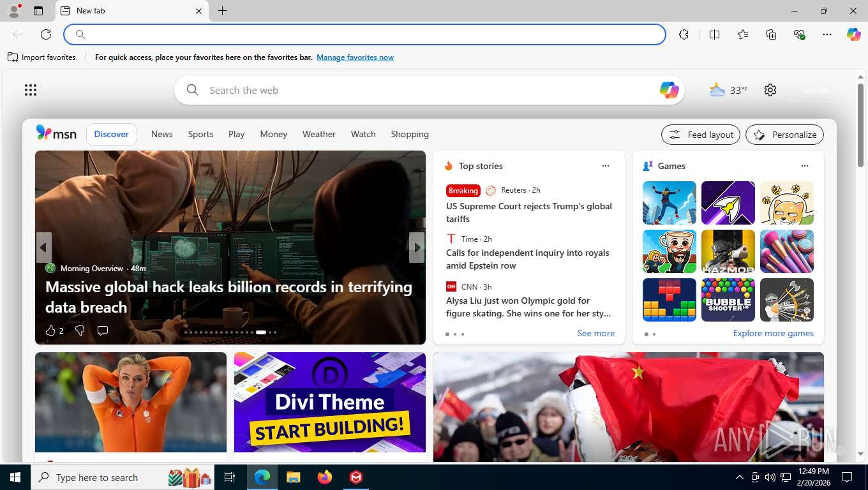Dislike the data breach story

[80, 330]
